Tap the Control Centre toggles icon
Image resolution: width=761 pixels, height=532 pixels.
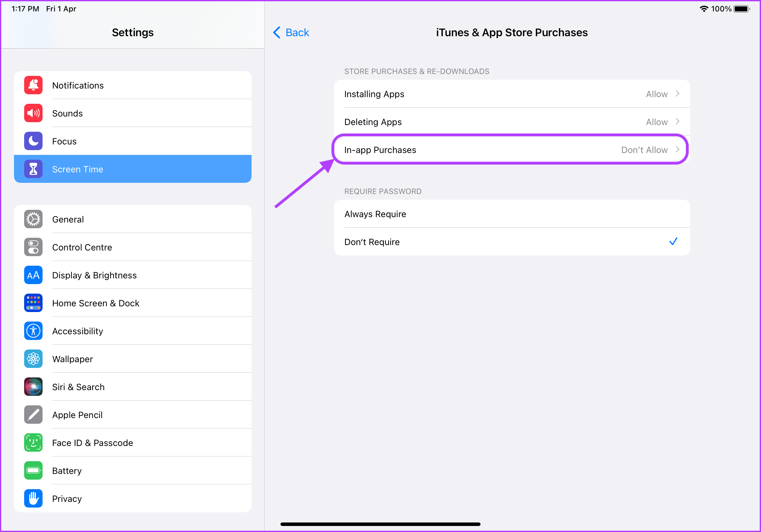[x=33, y=247]
